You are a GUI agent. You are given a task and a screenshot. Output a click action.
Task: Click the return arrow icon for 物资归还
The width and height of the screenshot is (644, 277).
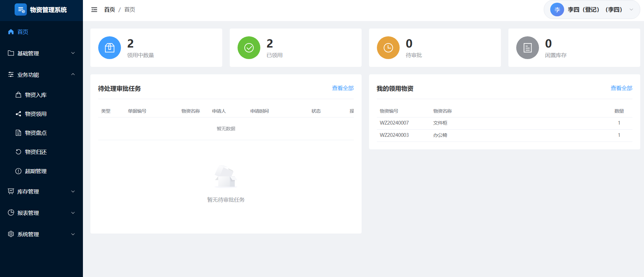click(18, 152)
